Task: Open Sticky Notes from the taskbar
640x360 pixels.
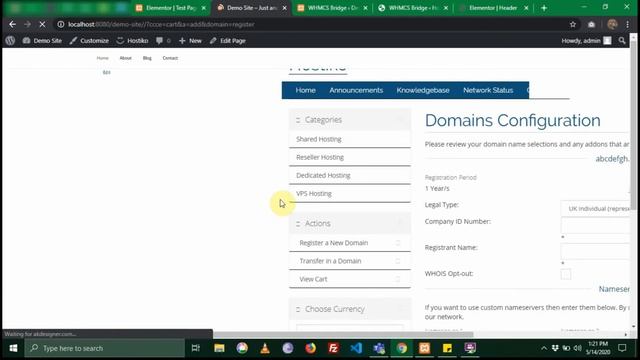Action: click(x=447, y=348)
